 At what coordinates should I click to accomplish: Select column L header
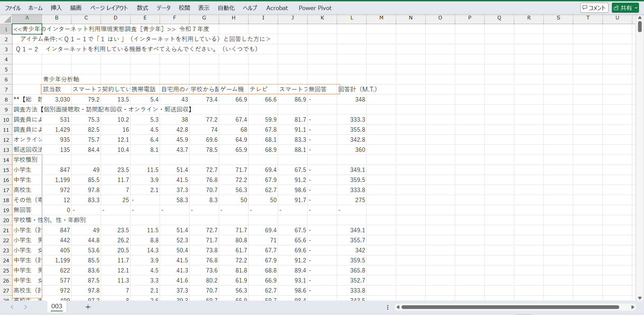point(352,18)
